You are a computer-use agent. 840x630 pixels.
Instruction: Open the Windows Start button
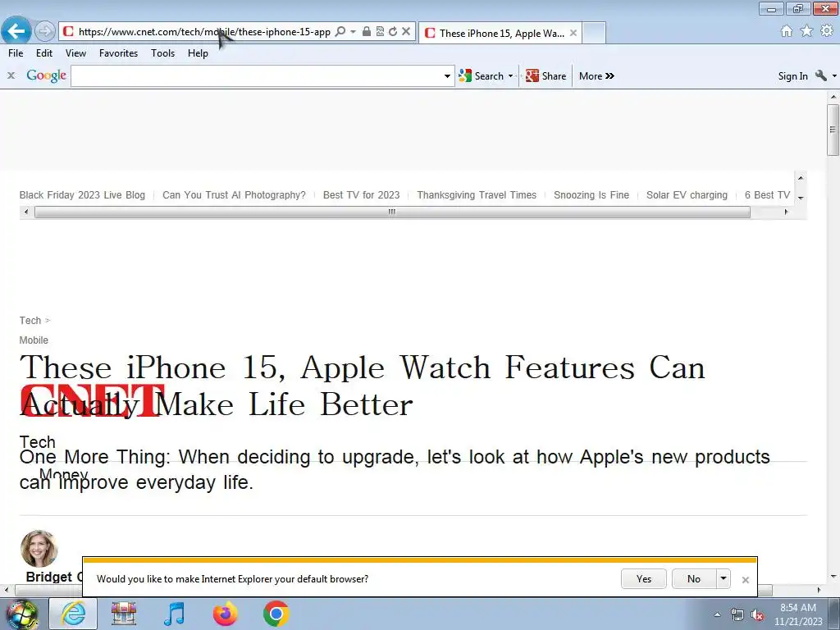click(x=21, y=614)
